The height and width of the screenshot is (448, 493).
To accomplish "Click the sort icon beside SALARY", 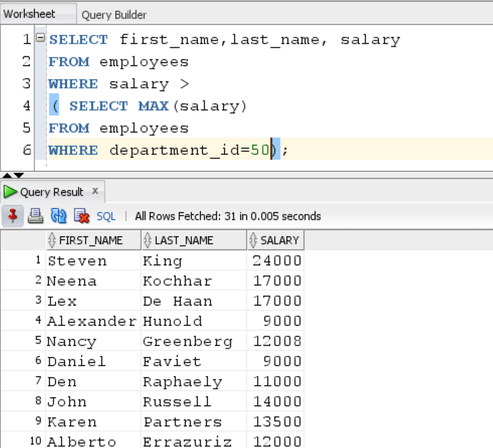I will pyautogui.click(x=253, y=241).
